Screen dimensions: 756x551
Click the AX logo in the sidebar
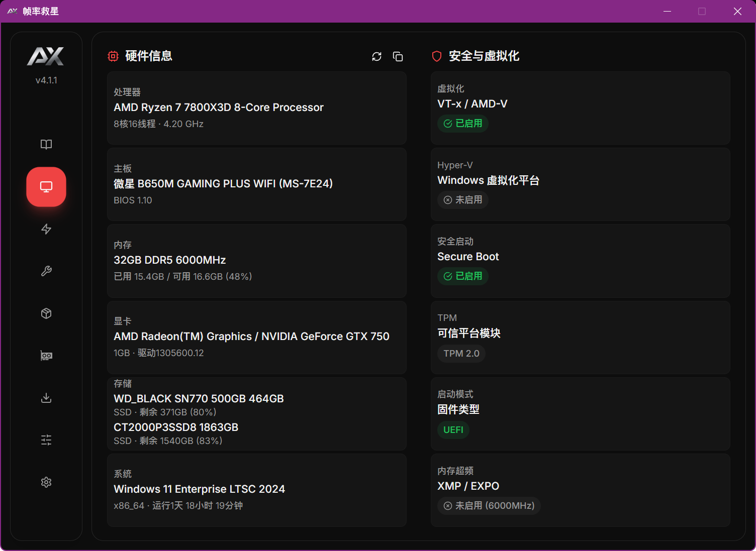point(46,56)
